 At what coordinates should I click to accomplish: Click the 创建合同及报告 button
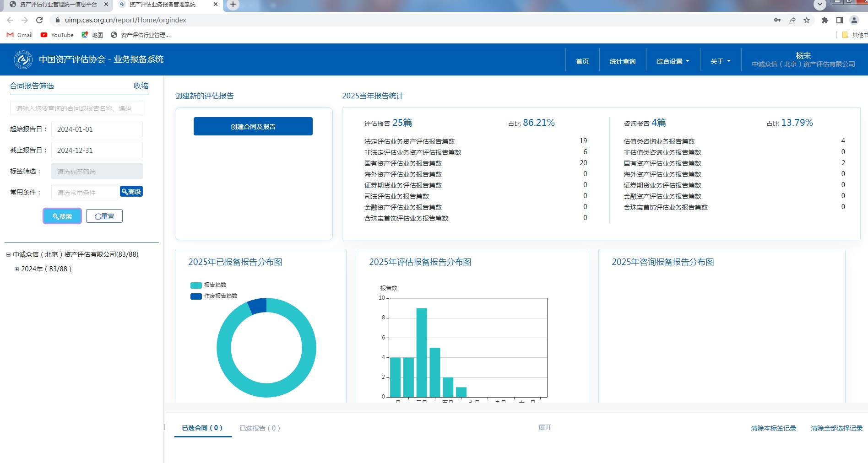[x=253, y=127]
